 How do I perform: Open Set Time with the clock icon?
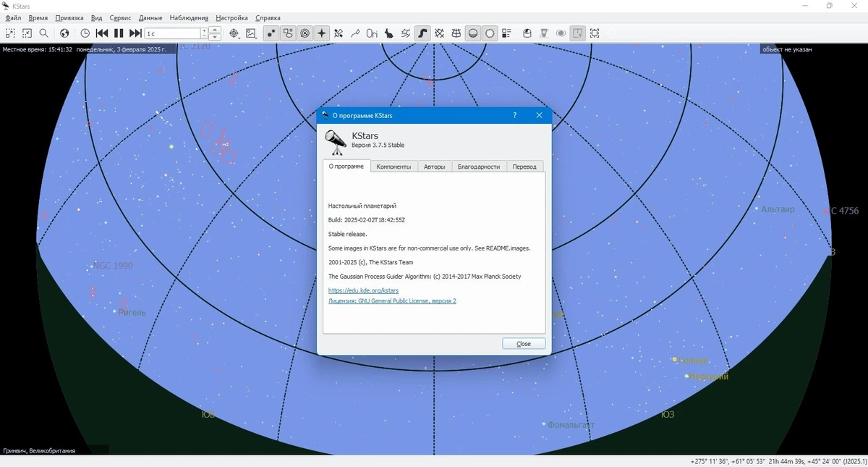point(85,33)
